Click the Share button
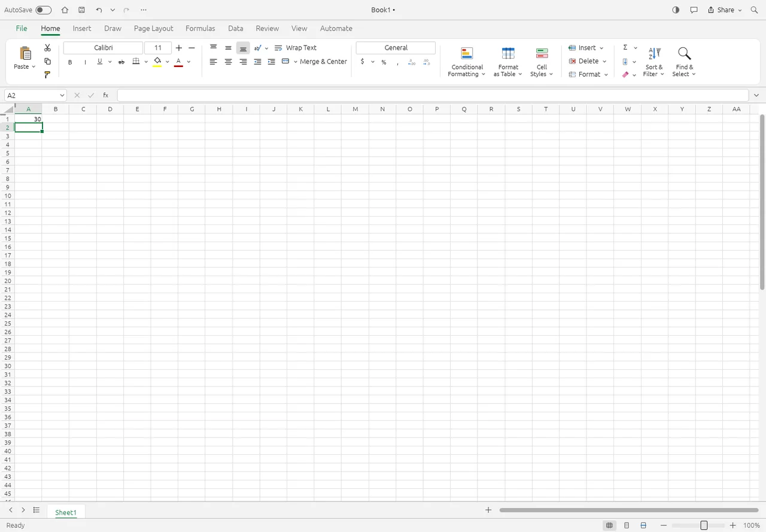This screenshot has height=532, width=766. (724, 10)
